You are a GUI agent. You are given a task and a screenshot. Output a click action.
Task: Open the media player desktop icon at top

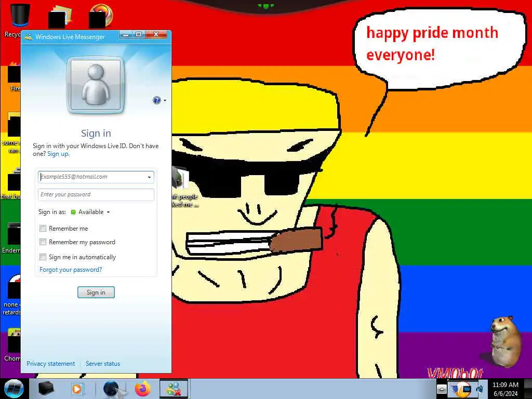(x=101, y=16)
